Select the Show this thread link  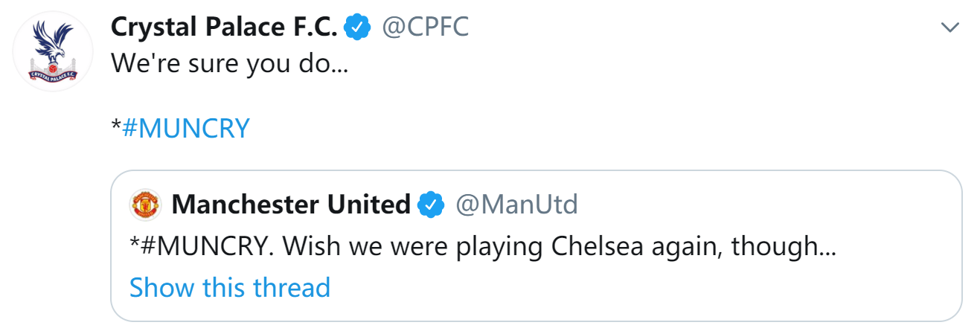coord(230,287)
